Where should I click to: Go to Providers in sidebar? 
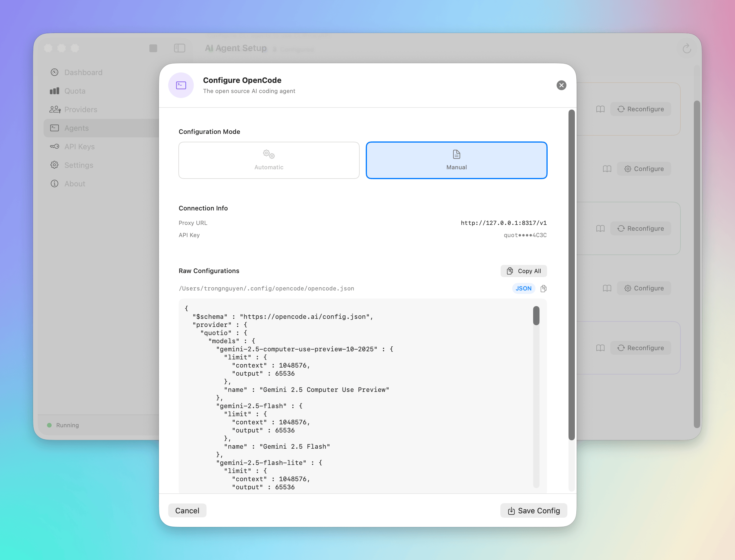tap(81, 109)
